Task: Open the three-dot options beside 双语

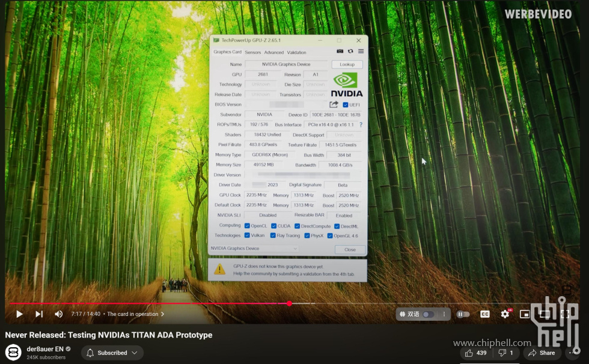Action: click(444, 314)
